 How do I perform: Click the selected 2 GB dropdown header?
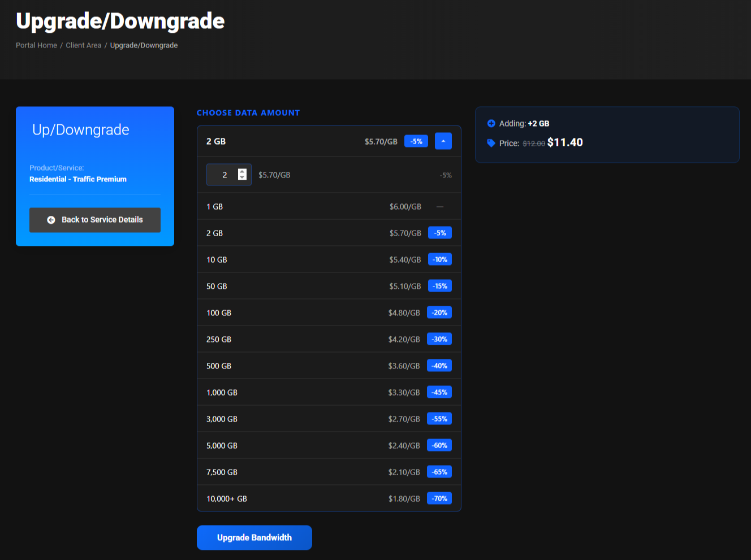[329, 141]
